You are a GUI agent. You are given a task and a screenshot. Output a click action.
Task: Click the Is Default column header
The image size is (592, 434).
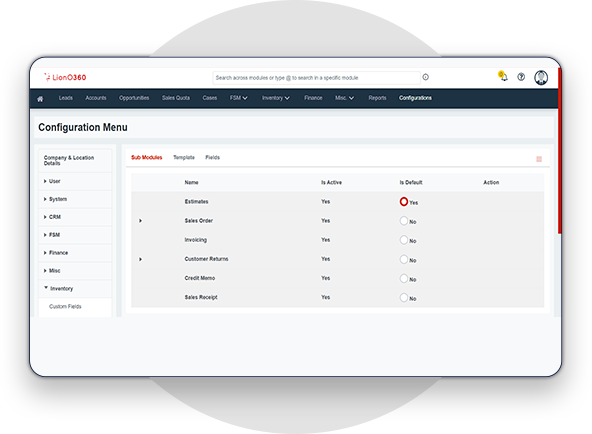coord(411,183)
